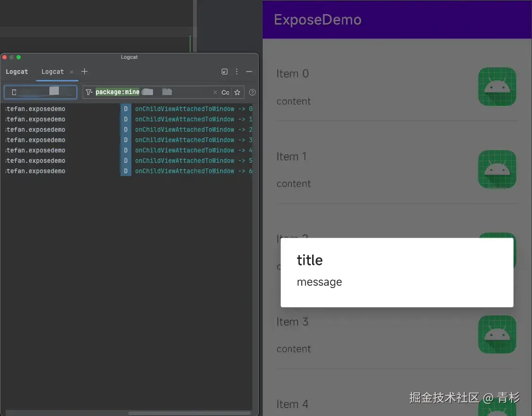
Task: Tap the dialog showing title and message
Action: (397, 273)
